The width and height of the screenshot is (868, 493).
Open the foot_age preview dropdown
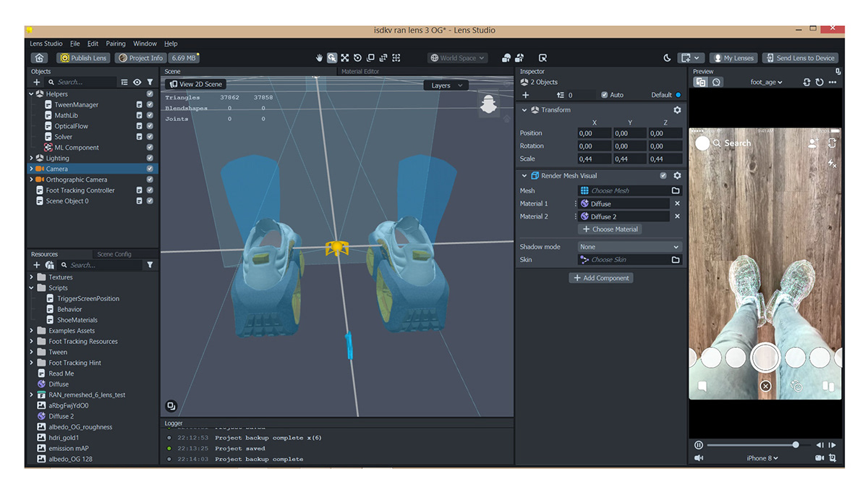pos(765,82)
